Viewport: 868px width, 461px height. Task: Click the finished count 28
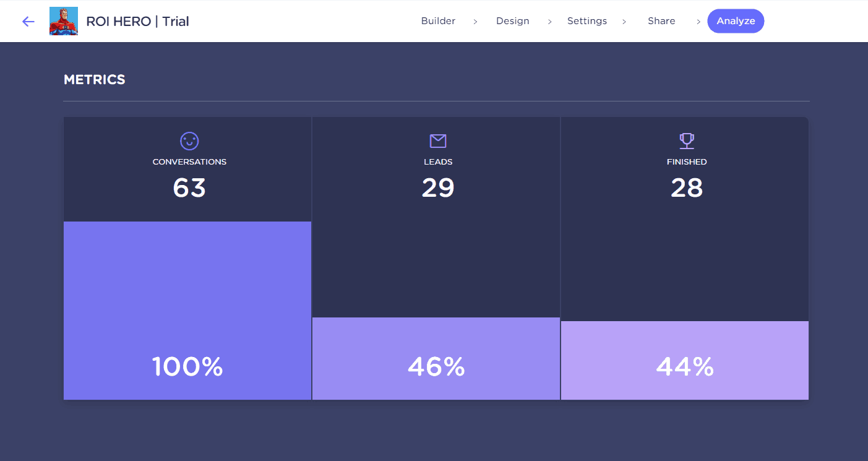[x=687, y=188]
